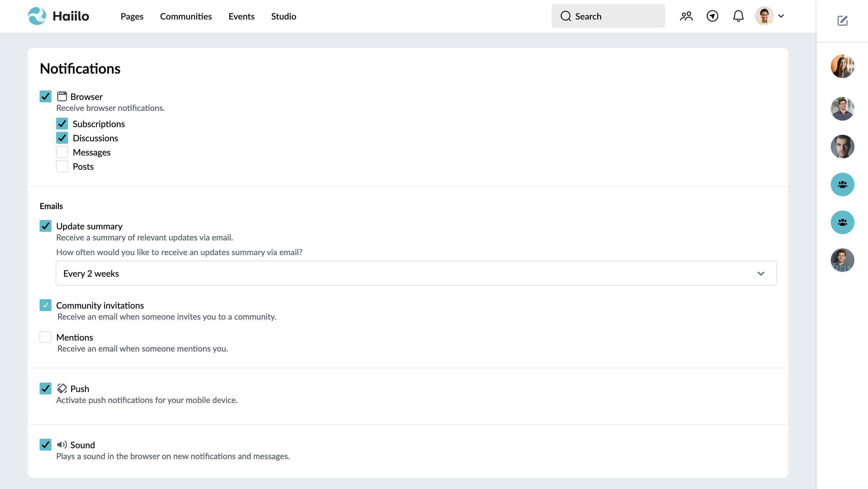The width and height of the screenshot is (868, 489).
Task: Click the Sound label text
Action: pos(82,445)
